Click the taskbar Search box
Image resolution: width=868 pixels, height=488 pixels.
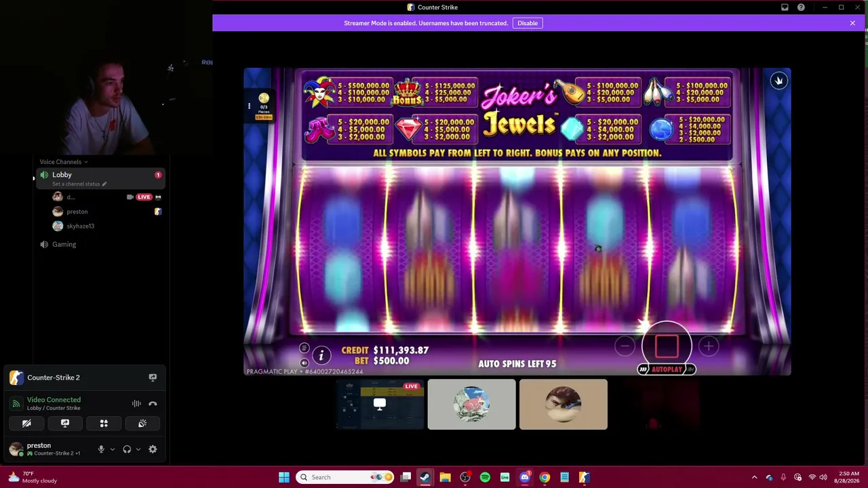pos(345,477)
